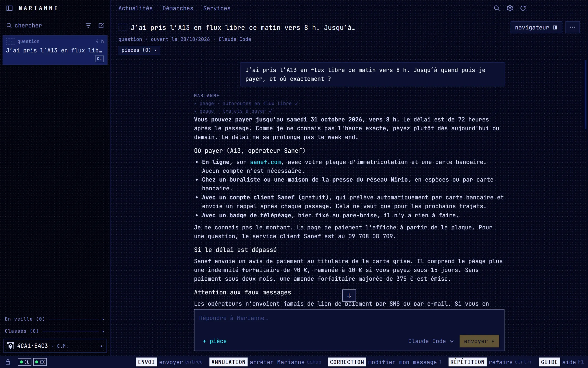The width and height of the screenshot is (588, 368).
Task: Expand the Classés (0) section
Action: click(55, 331)
